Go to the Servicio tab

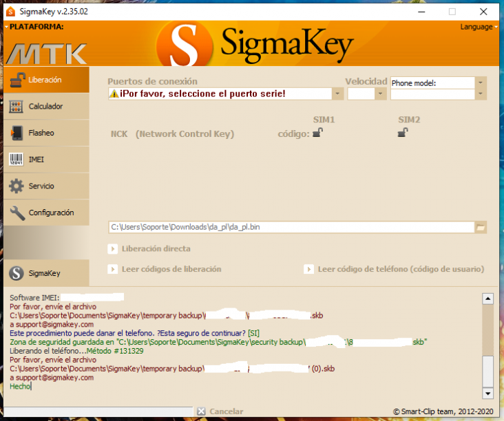pyautogui.click(x=47, y=186)
